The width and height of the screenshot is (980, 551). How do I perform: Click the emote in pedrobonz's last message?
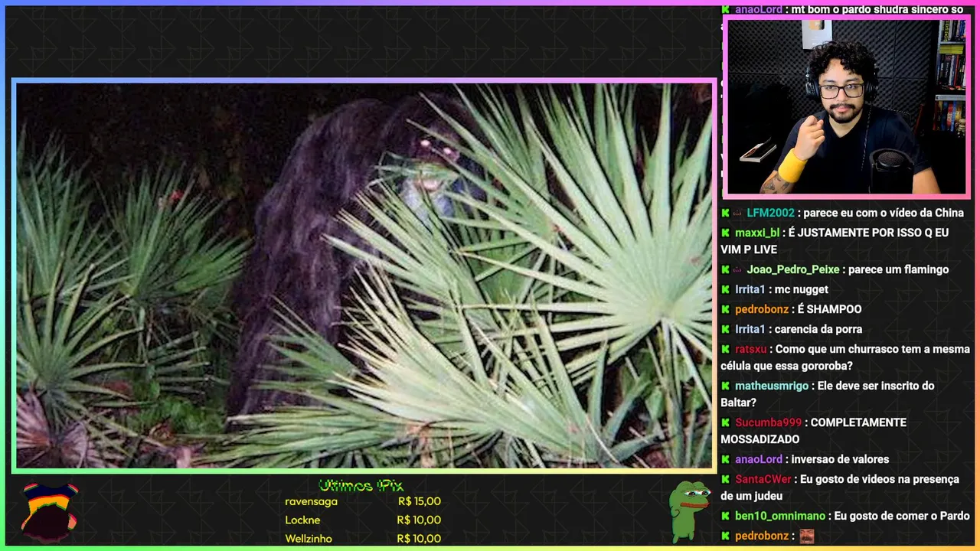pos(806,536)
